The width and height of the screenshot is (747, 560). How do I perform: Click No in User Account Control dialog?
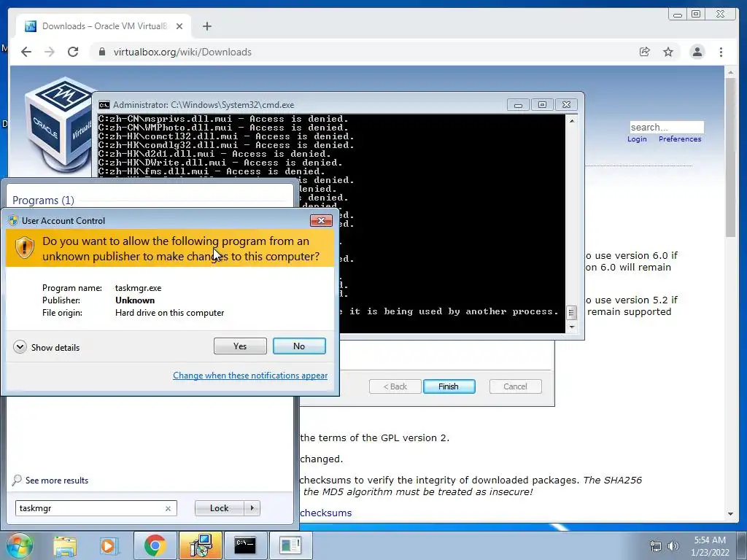[x=299, y=346]
